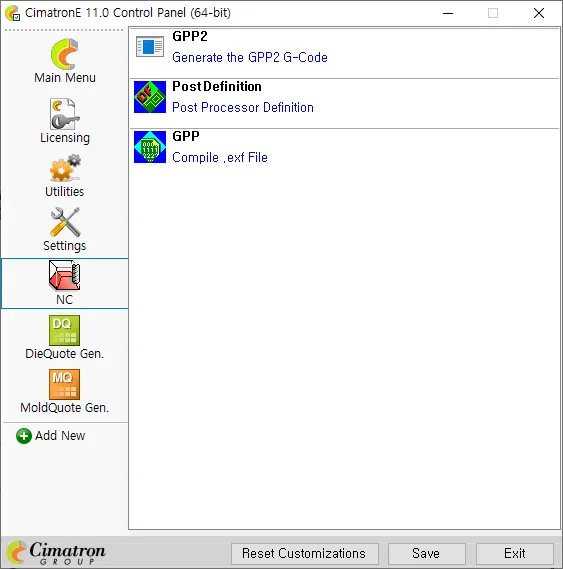Select the NC category icon
The width and height of the screenshot is (563, 569).
pyautogui.click(x=65, y=275)
